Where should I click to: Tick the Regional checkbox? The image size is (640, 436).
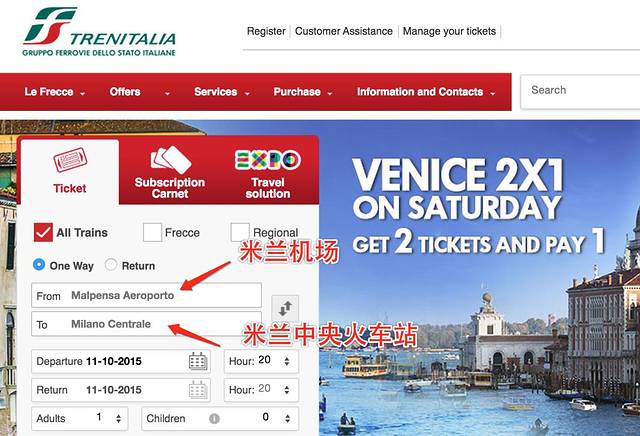click(x=240, y=232)
